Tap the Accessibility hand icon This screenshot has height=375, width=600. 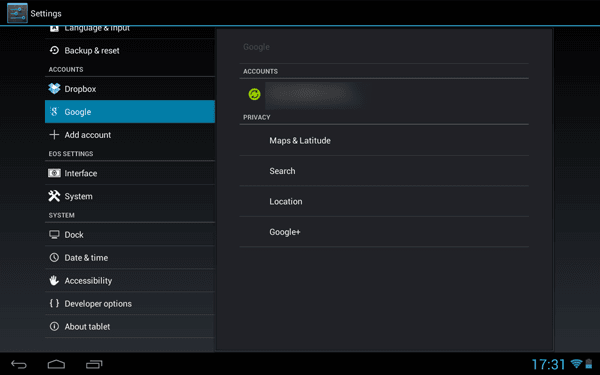(54, 280)
